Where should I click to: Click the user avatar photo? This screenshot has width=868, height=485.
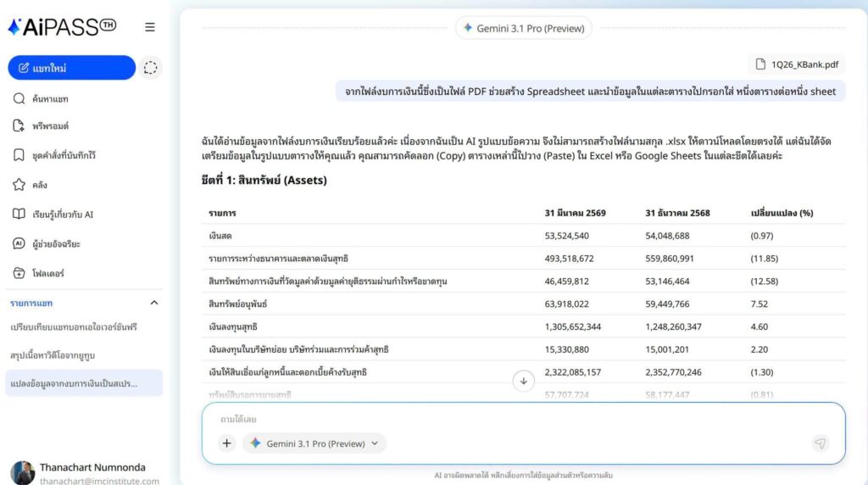[x=23, y=473]
